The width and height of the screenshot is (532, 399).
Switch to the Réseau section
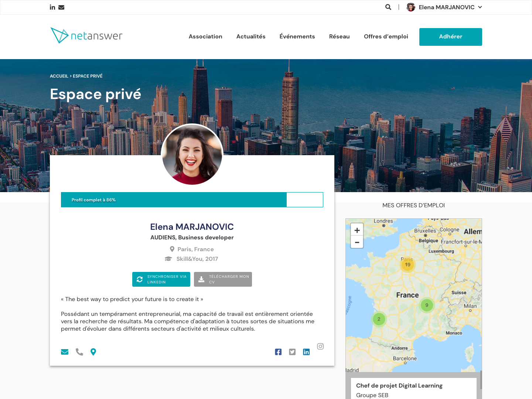point(339,37)
